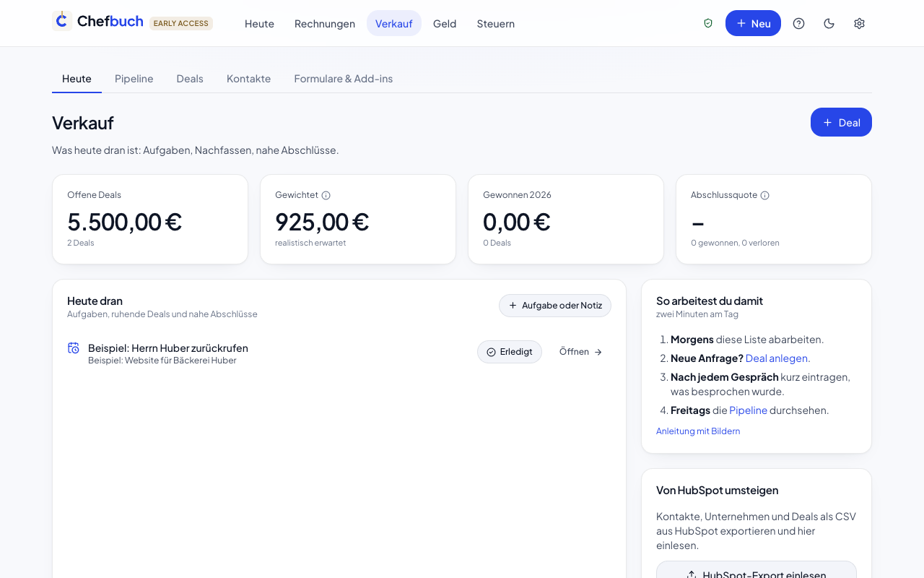The image size is (924, 578).
Task: Open the Herrn Huber task with Öffnen
Action: pyautogui.click(x=581, y=352)
